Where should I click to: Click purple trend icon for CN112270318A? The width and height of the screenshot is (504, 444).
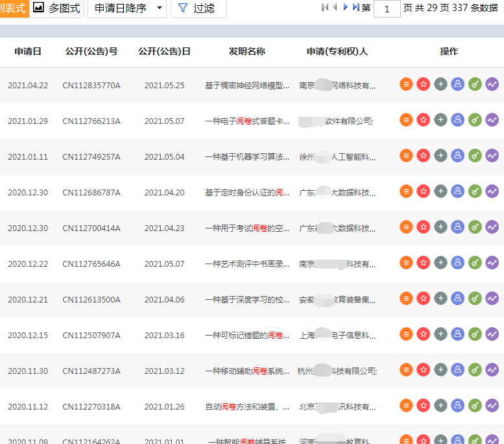pyautogui.click(x=492, y=406)
